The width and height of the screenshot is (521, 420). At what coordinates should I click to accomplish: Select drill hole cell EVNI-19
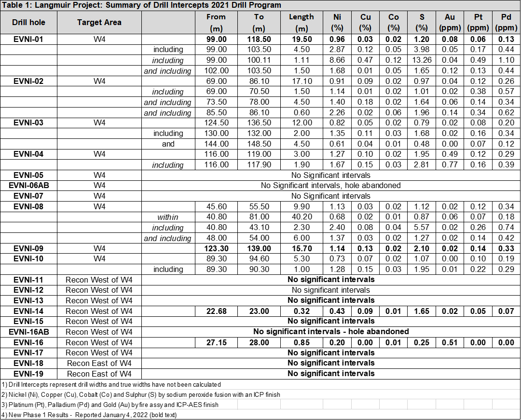tap(28, 374)
